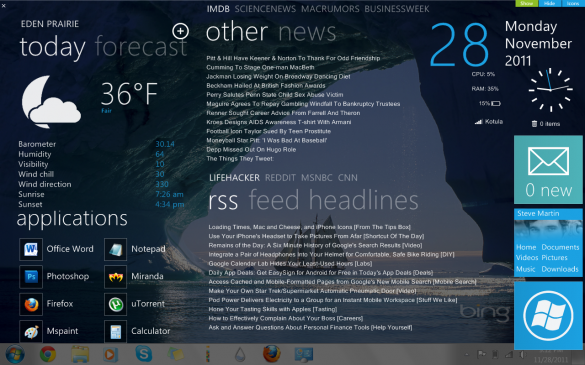Click the moon and cloud weather icon

pos(51,102)
